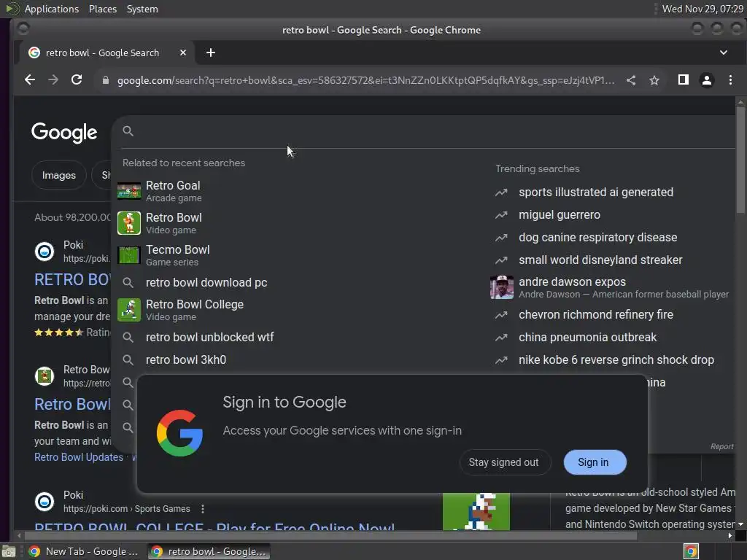Screen dimensions: 747x560
Task: Click the Report link under suggestions
Action: (721, 447)
